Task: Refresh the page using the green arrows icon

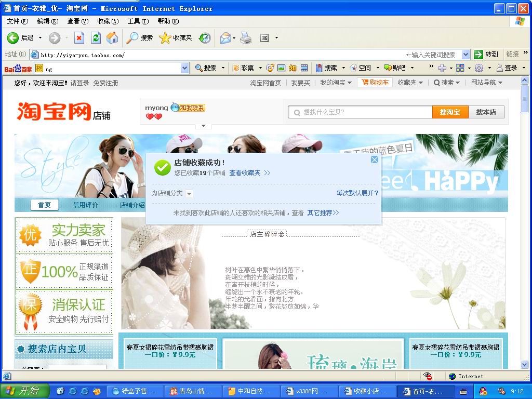Action: 96,37
